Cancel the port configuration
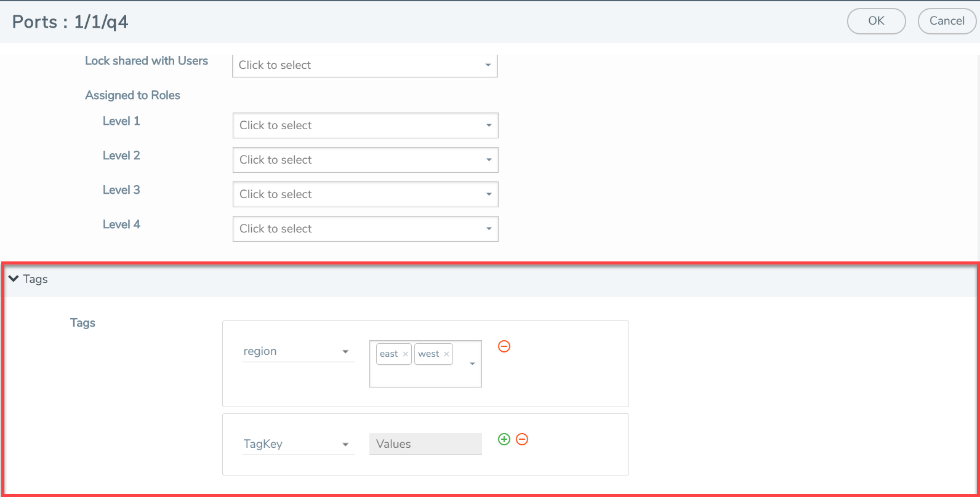Image resolution: width=980 pixels, height=497 pixels. (x=946, y=21)
